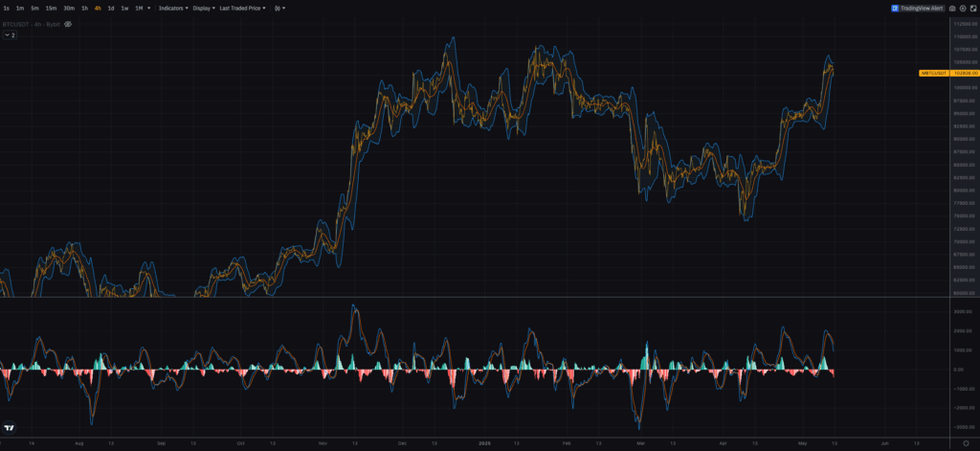This screenshot has width=980, height=451.
Task: Expand the collapsed indicators legend showing 2
Action: [10, 34]
